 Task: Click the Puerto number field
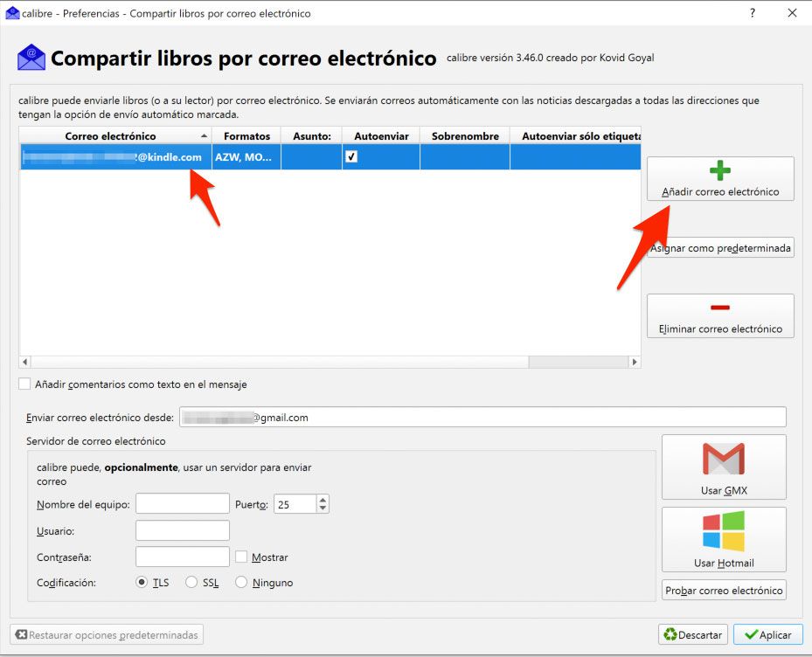295,504
